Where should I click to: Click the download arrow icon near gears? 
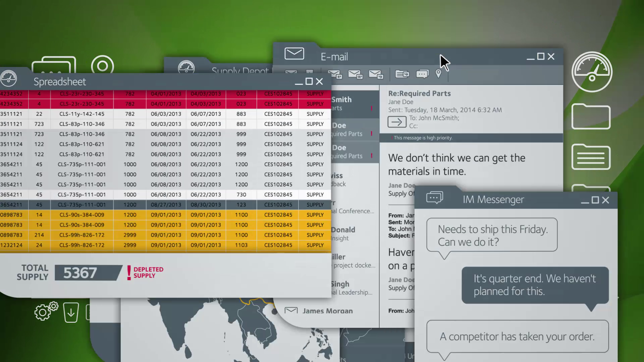pyautogui.click(x=71, y=313)
